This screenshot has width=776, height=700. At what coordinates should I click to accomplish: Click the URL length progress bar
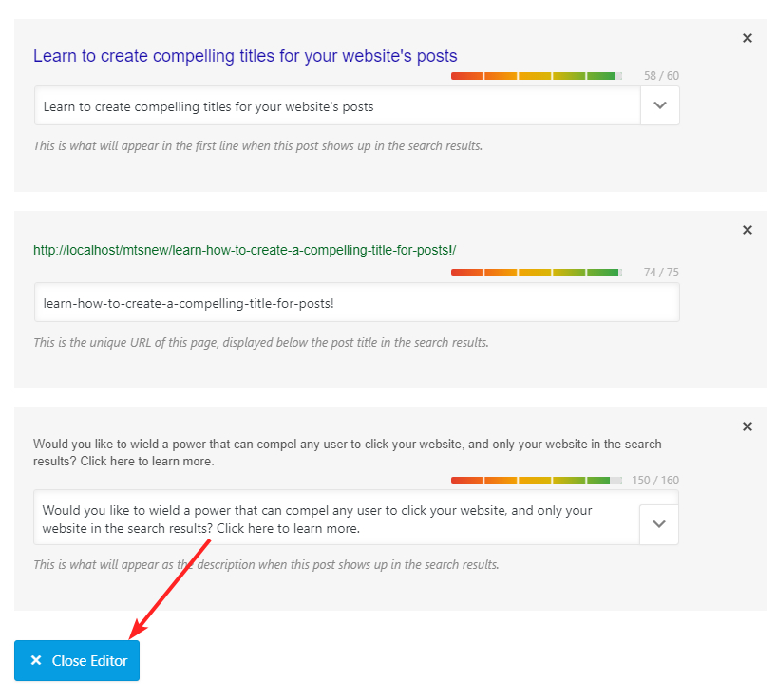[x=537, y=273]
